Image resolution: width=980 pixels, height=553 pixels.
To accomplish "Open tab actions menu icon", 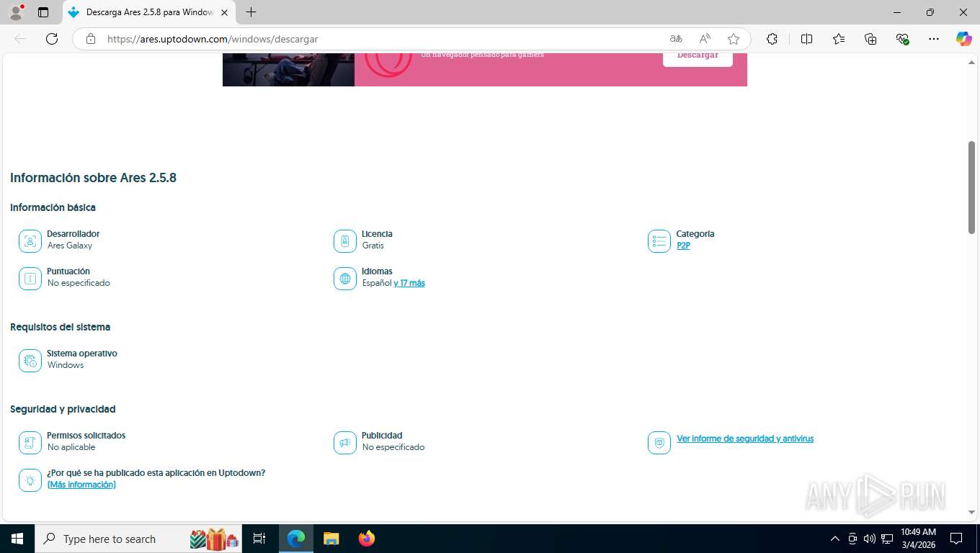I will click(x=43, y=12).
